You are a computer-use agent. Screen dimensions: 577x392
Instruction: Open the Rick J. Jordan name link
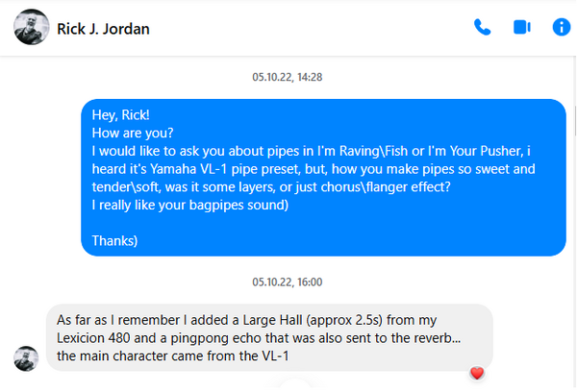[x=103, y=29]
